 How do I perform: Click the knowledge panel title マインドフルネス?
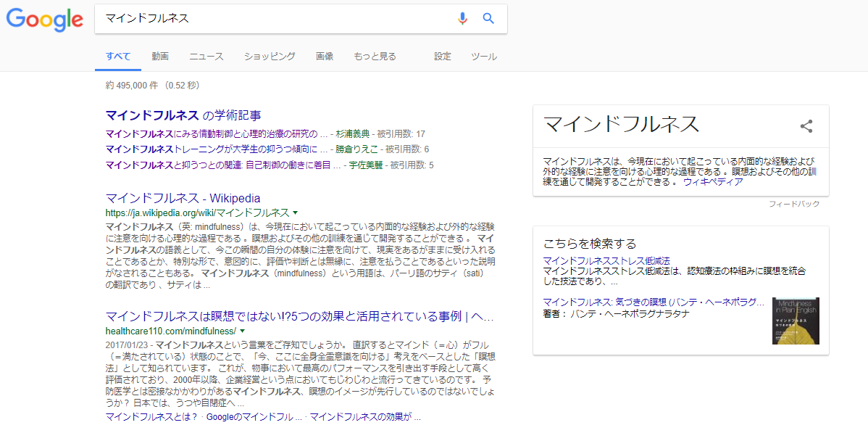point(621,125)
